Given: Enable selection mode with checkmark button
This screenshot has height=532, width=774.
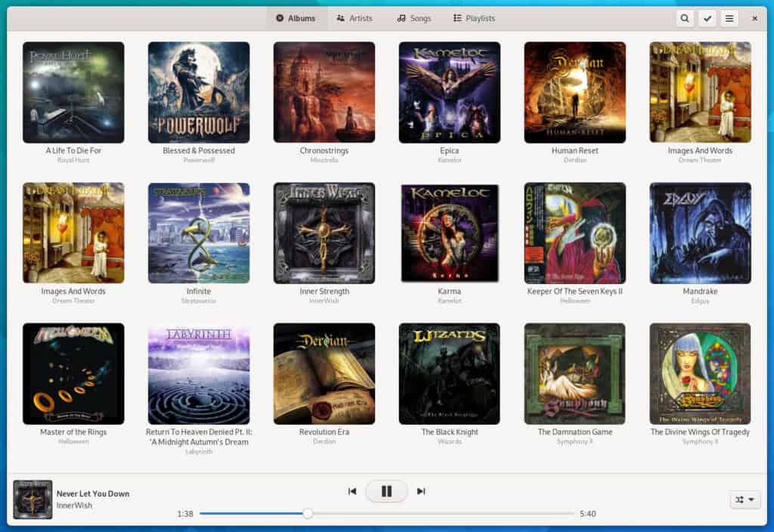Looking at the screenshot, I should pos(707,18).
